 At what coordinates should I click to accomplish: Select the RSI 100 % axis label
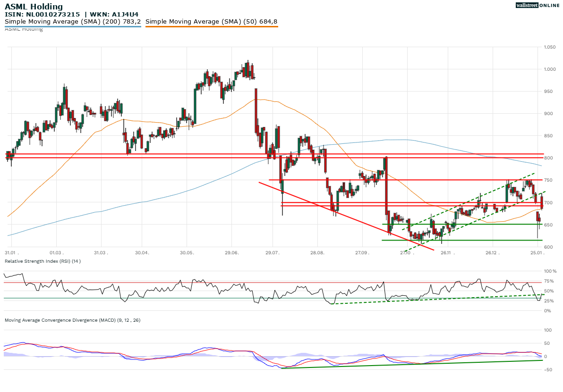(x=550, y=271)
